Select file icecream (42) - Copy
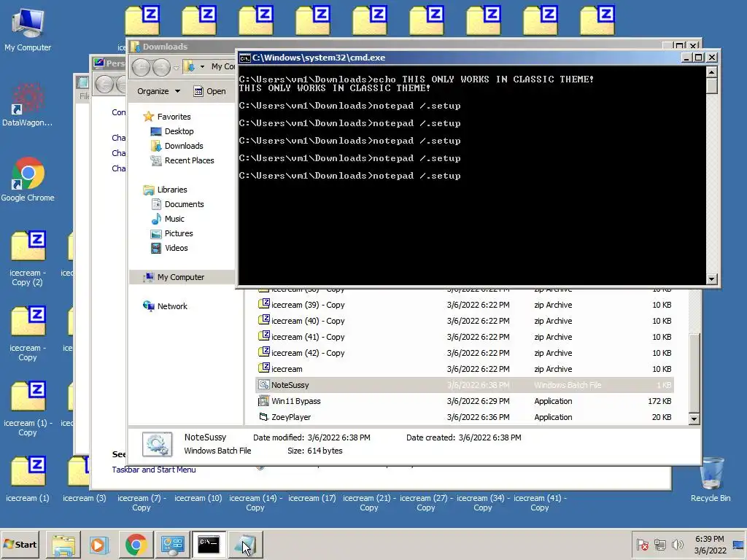The width and height of the screenshot is (747, 560). [465, 353]
